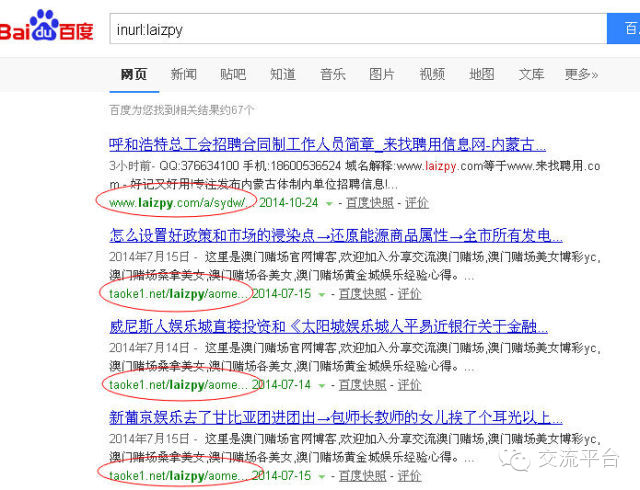Image resolution: width=640 pixels, height=490 pixels.
Task: Switch to the 地图 tab
Action: (482, 74)
